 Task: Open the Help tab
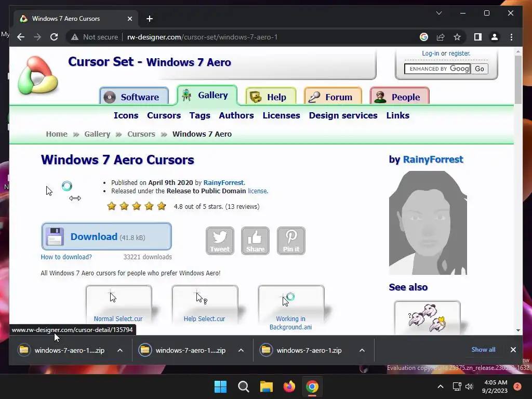[x=271, y=97]
